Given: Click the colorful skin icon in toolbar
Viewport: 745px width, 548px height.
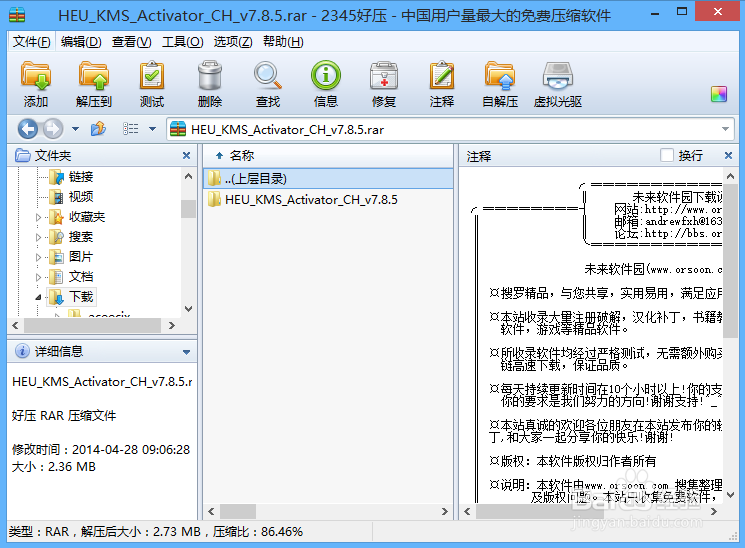Looking at the screenshot, I should (x=719, y=94).
